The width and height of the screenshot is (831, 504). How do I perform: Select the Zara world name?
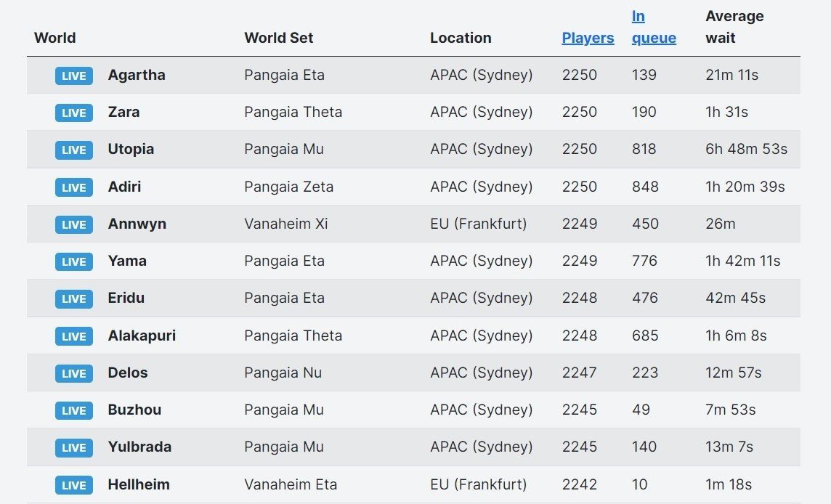[124, 113]
